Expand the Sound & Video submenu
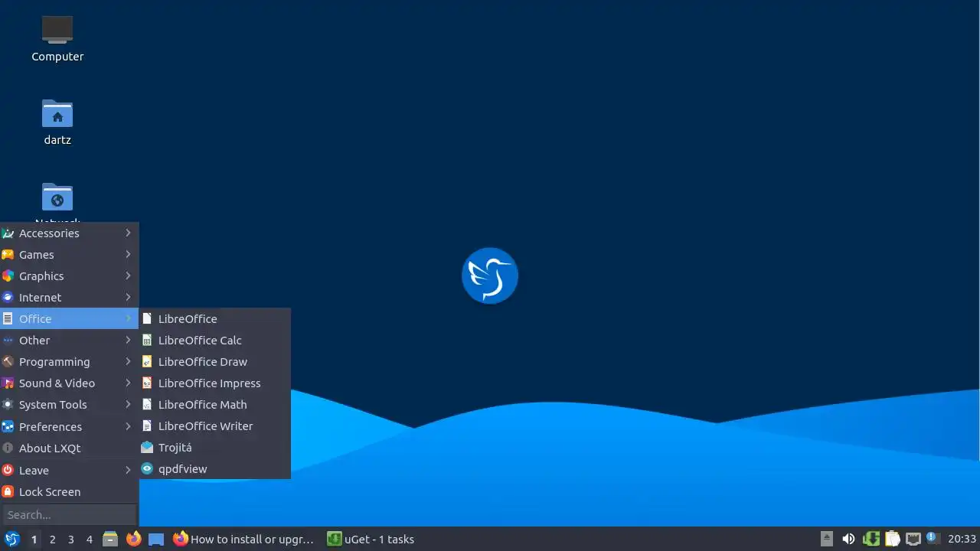Viewport: 980px width, 551px height. coord(69,383)
